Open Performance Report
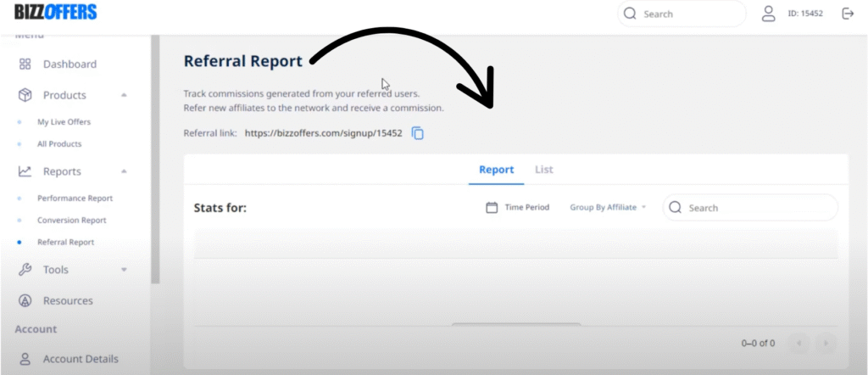This screenshot has height=375, width=868. pyautogui.click(x=75, y=199)
